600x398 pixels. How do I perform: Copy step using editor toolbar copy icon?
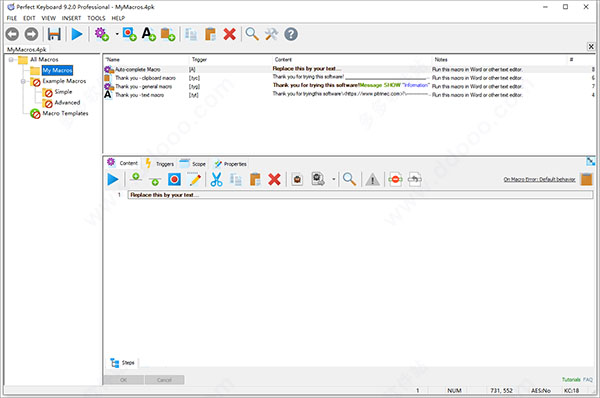(236, 179)
